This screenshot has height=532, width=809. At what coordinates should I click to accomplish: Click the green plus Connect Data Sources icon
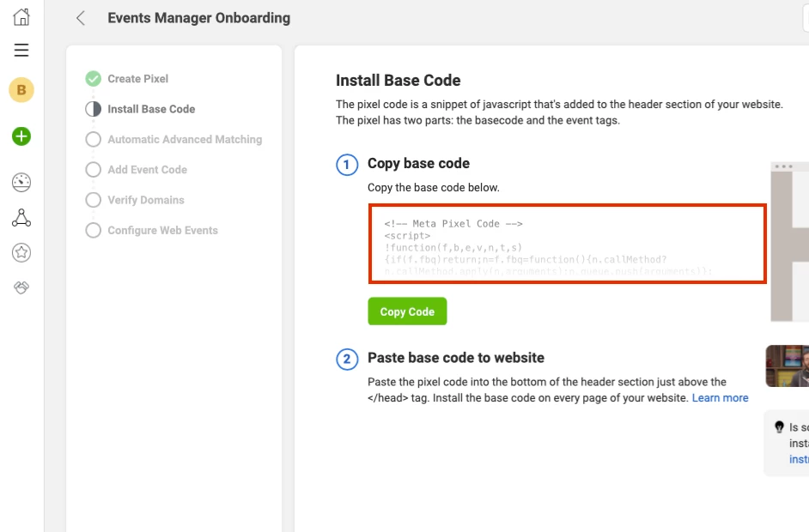tap(21, 136)
